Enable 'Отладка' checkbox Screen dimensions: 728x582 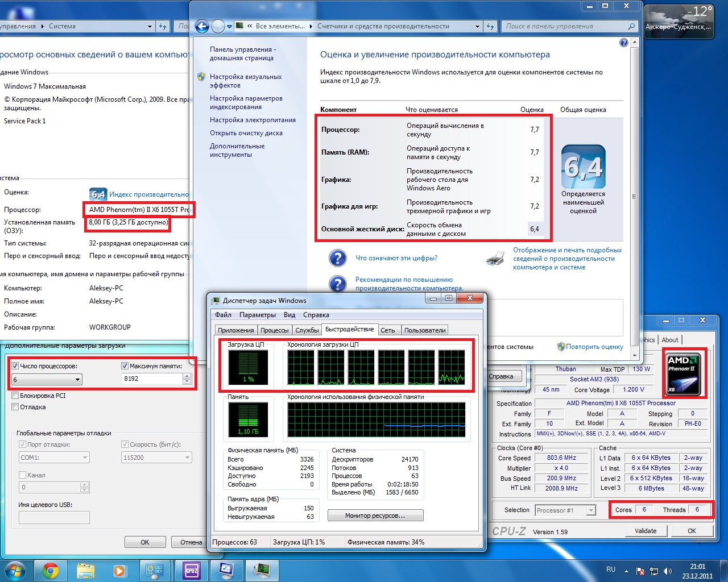coord(15,407)
